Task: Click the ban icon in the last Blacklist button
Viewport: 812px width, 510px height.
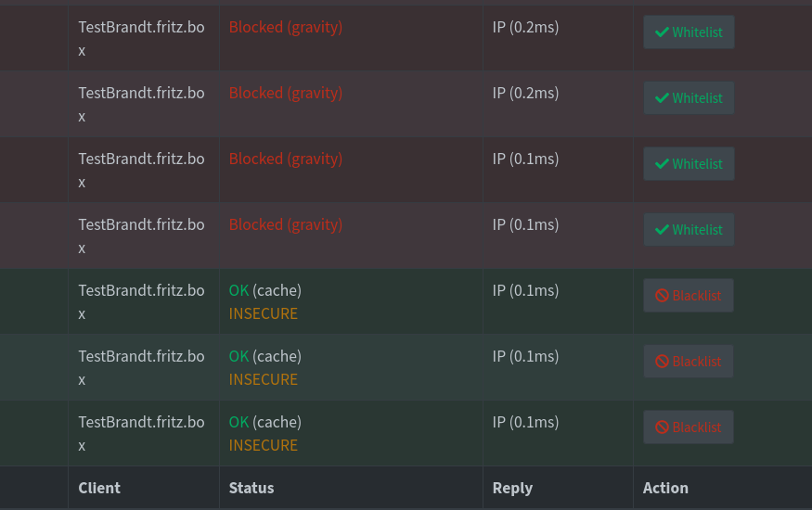Action: [x=662, y=427]
